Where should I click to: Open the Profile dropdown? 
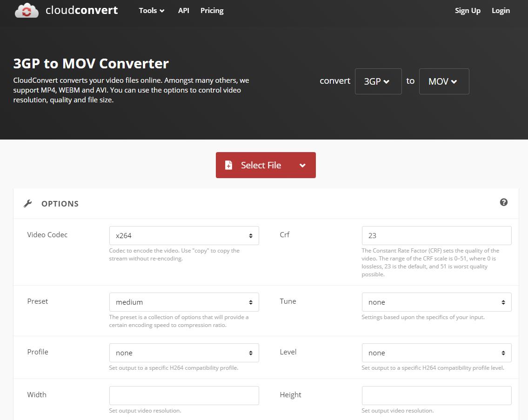click(x=184, y=353)
